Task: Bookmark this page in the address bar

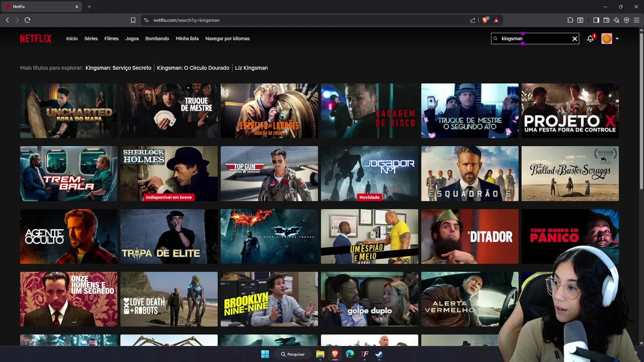Action: point(133,20)
